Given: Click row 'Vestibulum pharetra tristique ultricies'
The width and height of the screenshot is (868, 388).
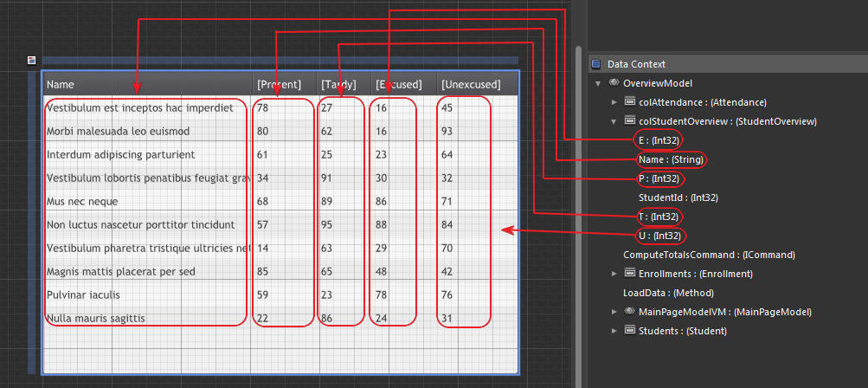Looking at the screenshot, I should tap(280, 248).
